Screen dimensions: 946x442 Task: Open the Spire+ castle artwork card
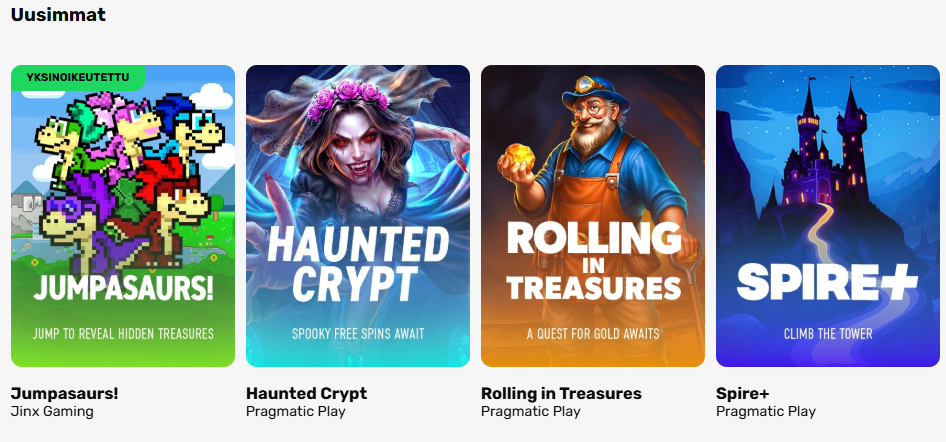pyautogui.click(x=828, y=216)
